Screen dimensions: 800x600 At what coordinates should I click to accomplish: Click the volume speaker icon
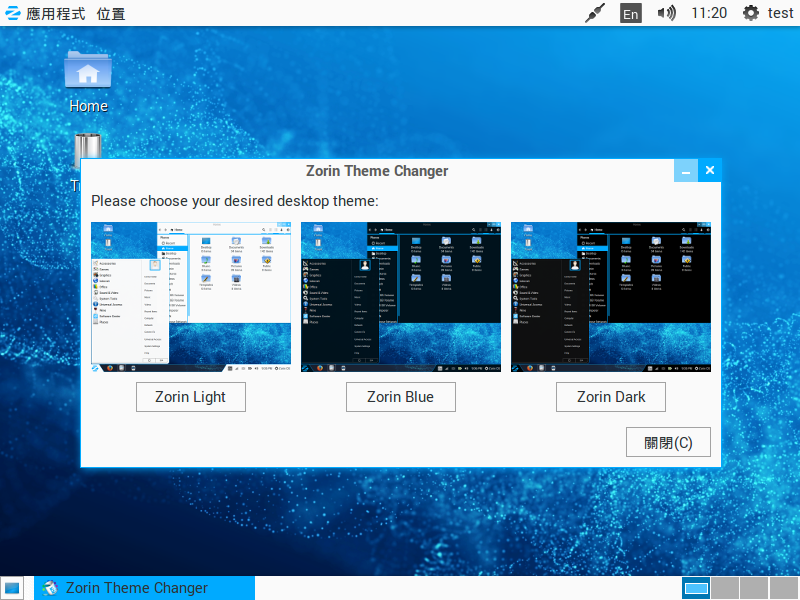[666, 13]
